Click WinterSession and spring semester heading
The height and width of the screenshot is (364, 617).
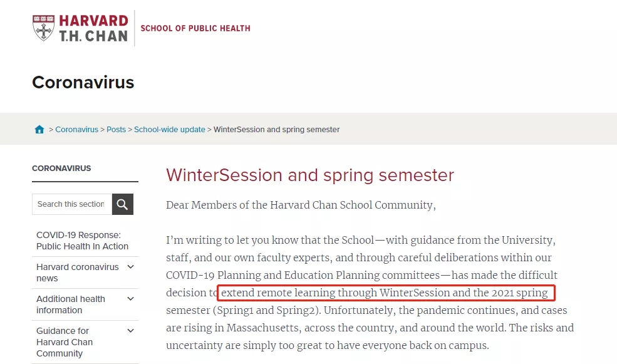pos(309,175)
